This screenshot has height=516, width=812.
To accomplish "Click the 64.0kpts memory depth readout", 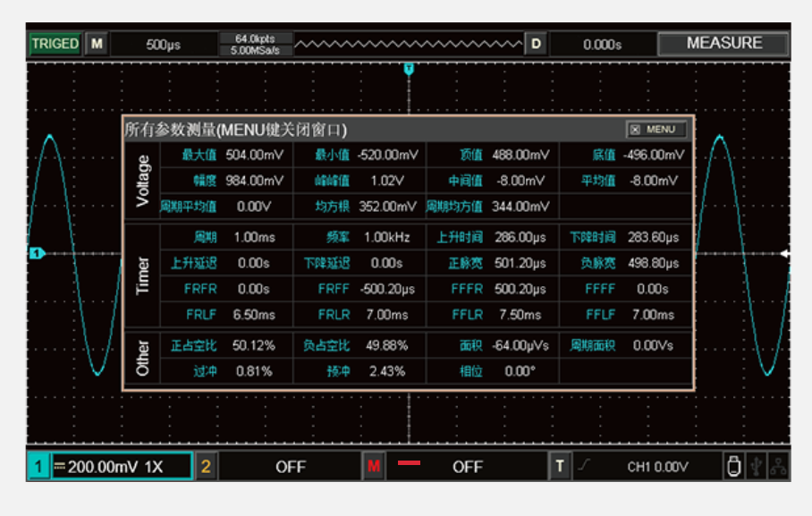I will (255, 38).
